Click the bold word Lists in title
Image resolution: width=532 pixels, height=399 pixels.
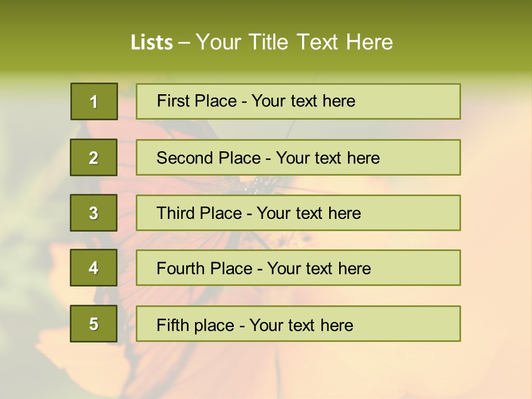(151, 43)
